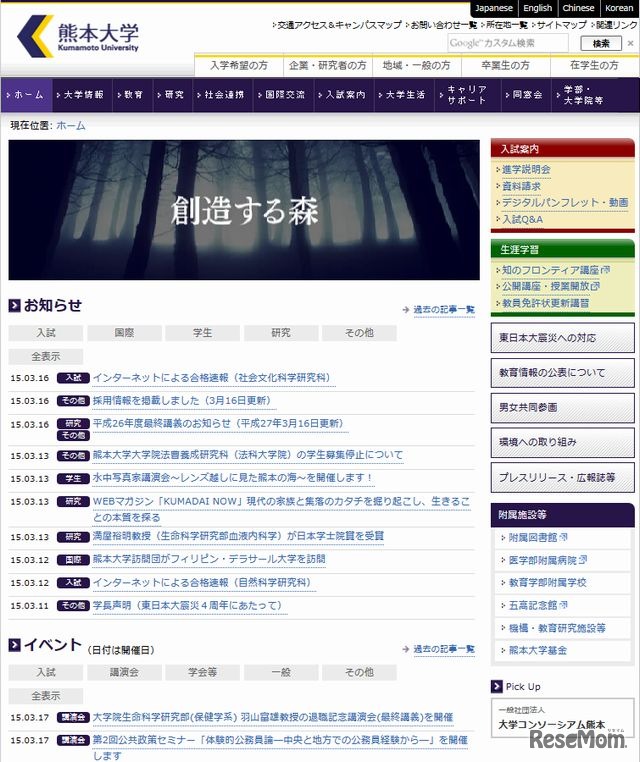The image size is (640, 762).
Task: Select the 卒業生の方 tab
Action: (x=505, y=65)
